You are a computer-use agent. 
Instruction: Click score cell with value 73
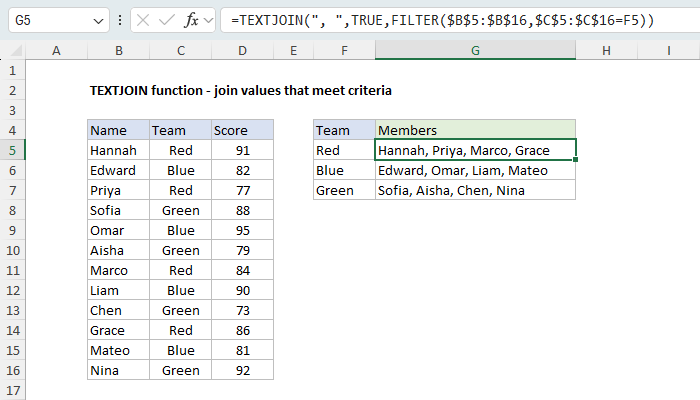(242, 310)
